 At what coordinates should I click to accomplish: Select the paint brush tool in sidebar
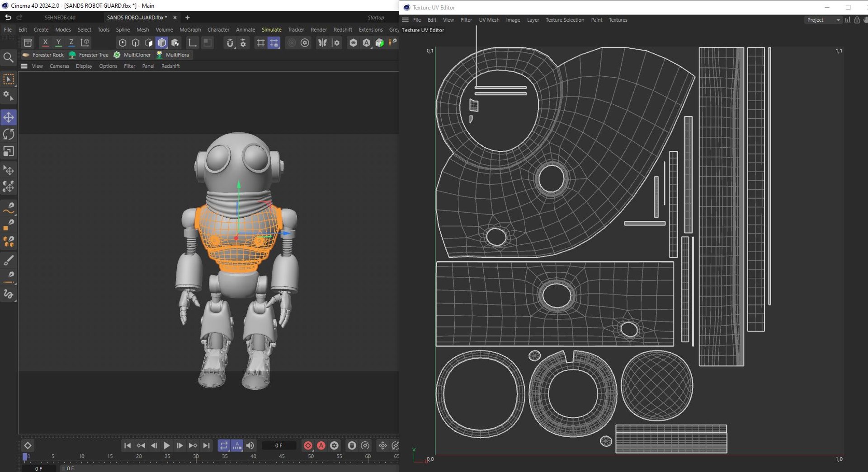(x=9, y=260)
